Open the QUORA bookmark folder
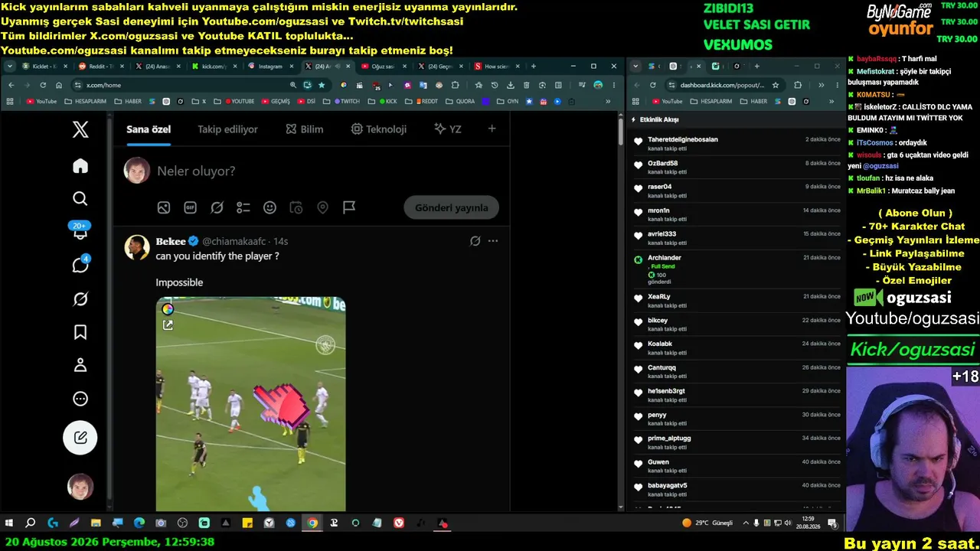The image size is (980, 551). (459, 101)
